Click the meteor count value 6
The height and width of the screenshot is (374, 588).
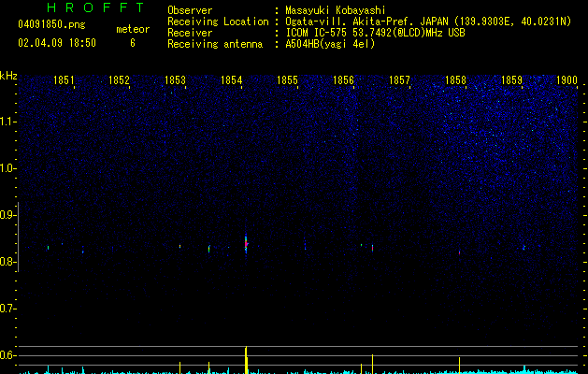133,43
